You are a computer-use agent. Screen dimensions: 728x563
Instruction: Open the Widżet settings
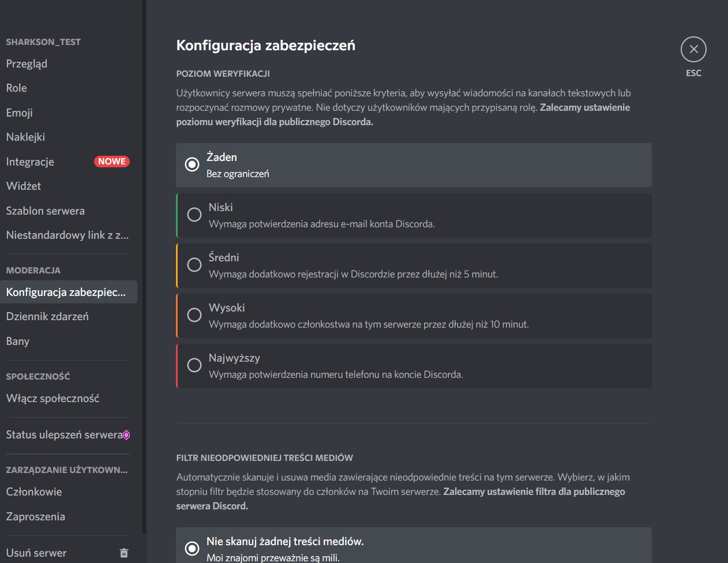point(24,186)
